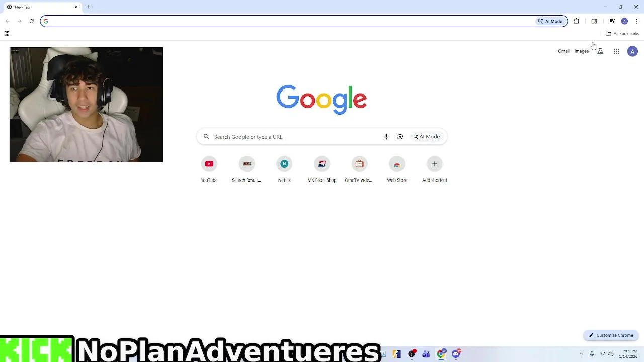This screenshot has height=362, width=644.
Task: Open the MX Bikes Shop shortcut
Action: [322, 170]
